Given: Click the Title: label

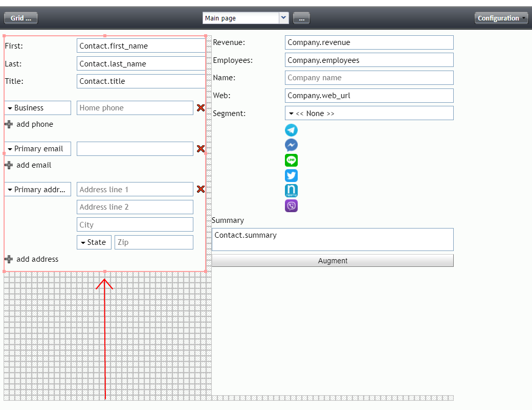Looking at the screenshot, I should [x=14, y=81].
